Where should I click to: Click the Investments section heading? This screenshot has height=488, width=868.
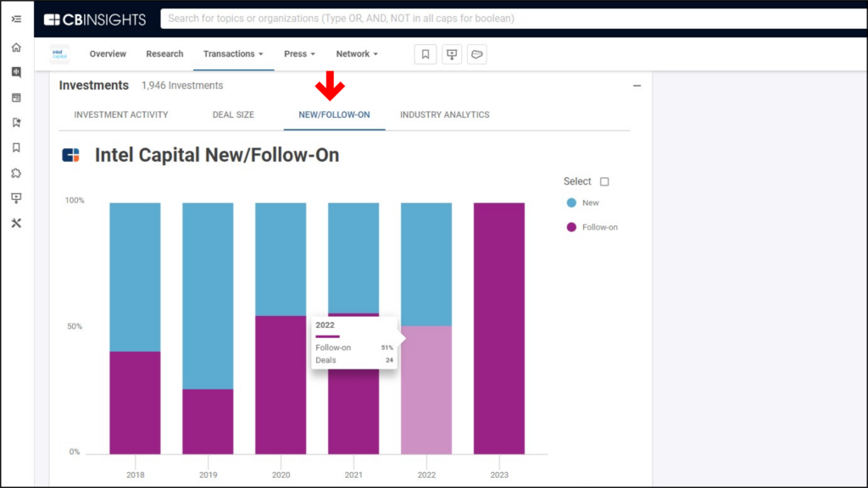(x=93, y=86)
